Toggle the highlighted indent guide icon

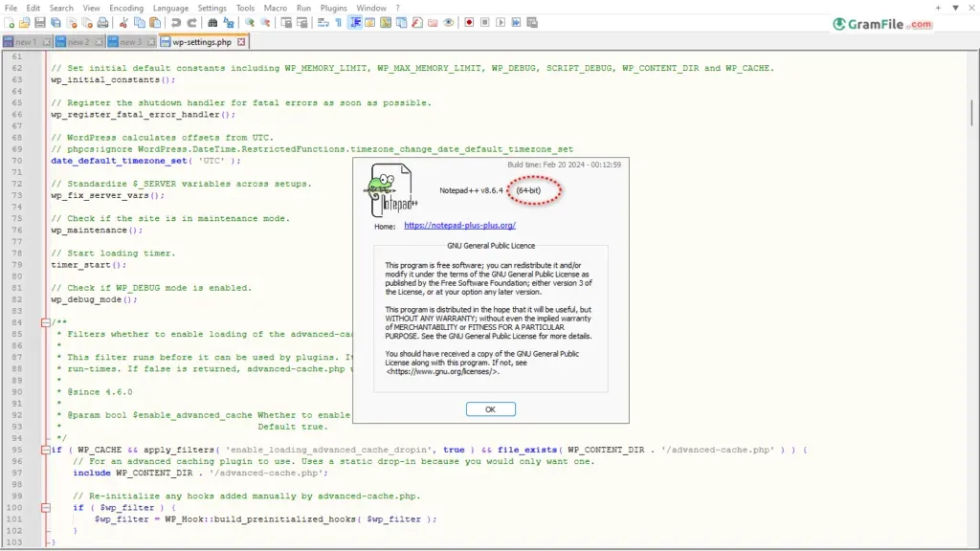tap(355, 23)
